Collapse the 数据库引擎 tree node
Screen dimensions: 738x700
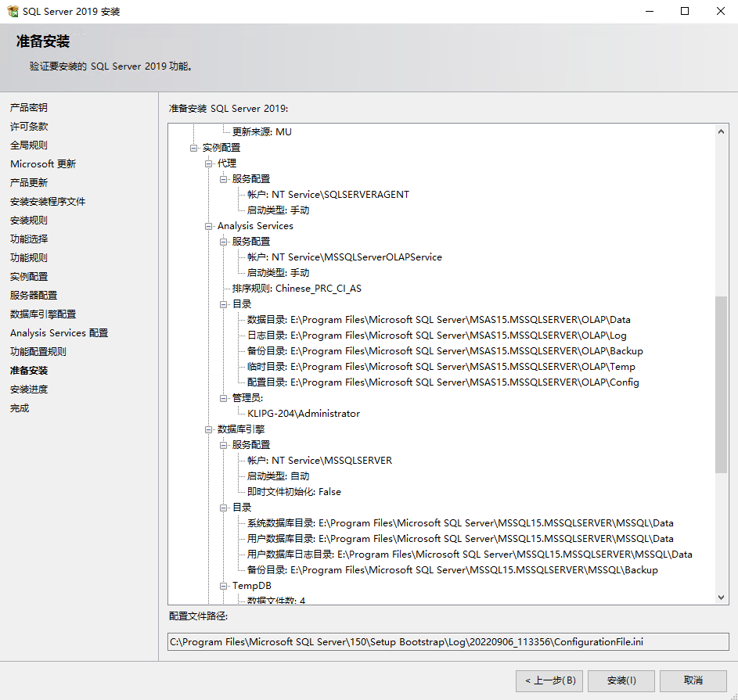tap(208, 429)
